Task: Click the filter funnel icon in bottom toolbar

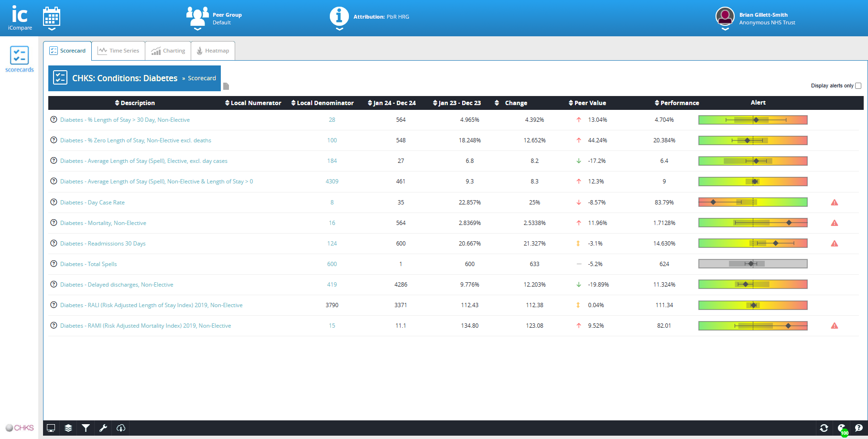Action: pyautogui.click(x=86, y=428)
